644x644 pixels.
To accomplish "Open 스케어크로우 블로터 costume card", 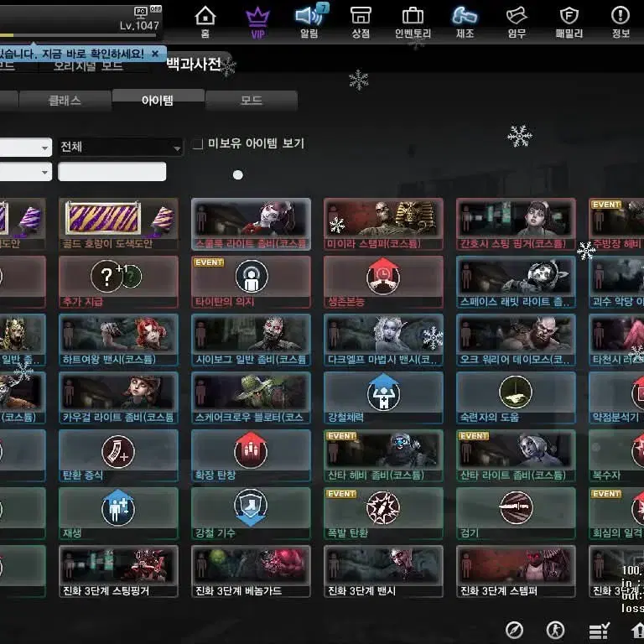I will 251,397.
